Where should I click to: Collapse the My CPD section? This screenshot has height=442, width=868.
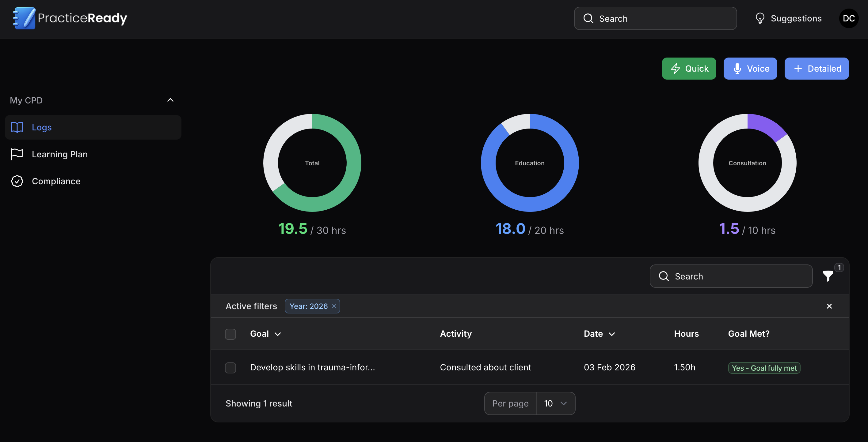pos(170,100)
